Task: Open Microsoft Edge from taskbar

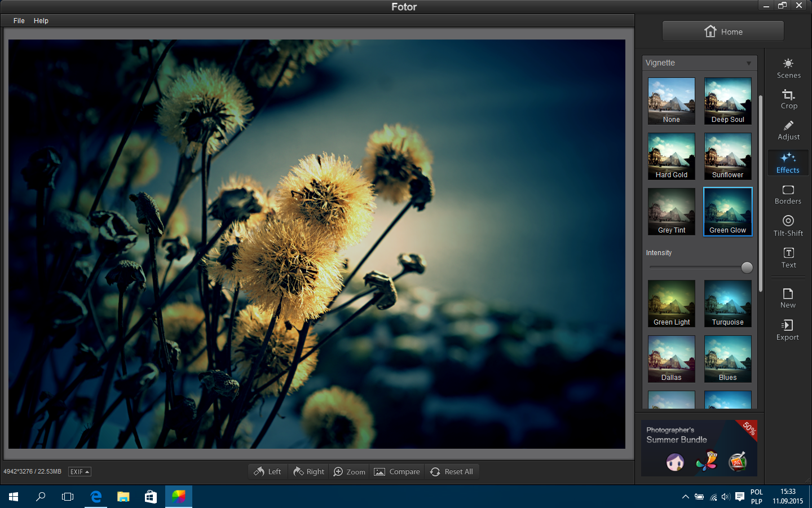Action: [x=96, y=497]
